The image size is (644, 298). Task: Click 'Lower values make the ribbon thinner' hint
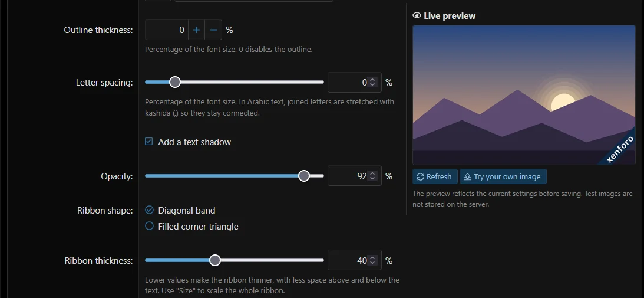pyautogui.click(x=272, y=285)
